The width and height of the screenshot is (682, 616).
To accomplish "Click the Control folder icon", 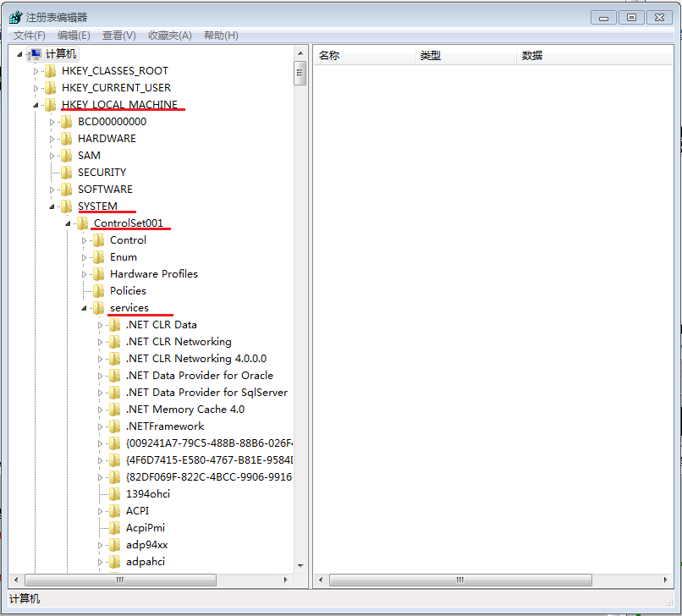I will [x=99, y=240].
